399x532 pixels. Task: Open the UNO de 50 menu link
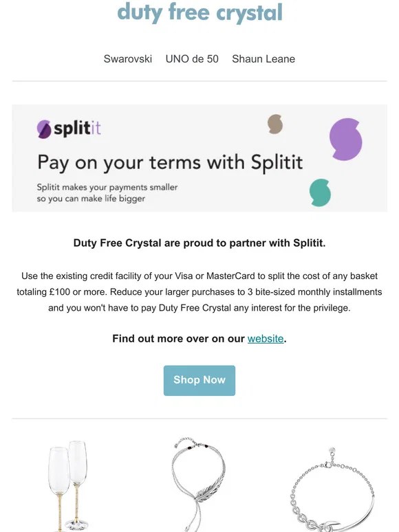point(192,58)
